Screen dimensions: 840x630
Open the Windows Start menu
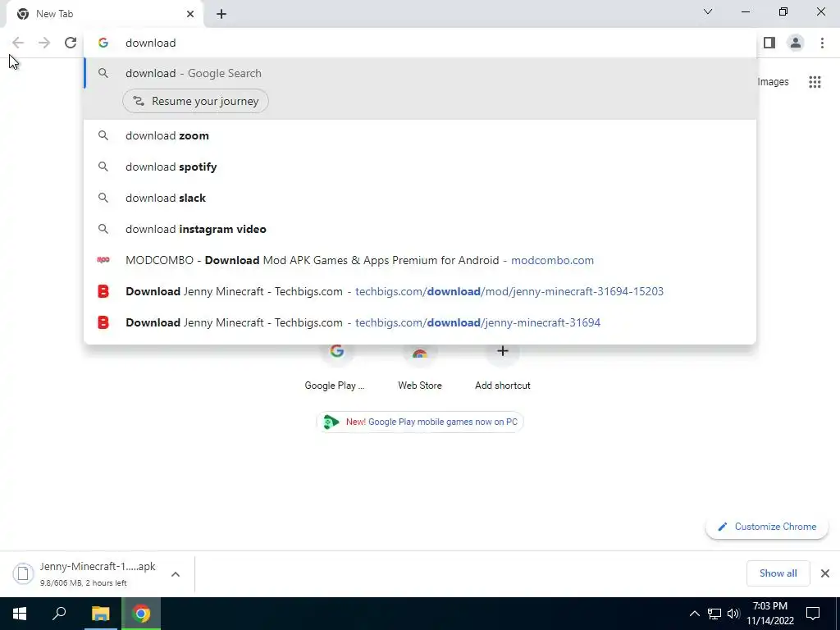tap(20, 614)
